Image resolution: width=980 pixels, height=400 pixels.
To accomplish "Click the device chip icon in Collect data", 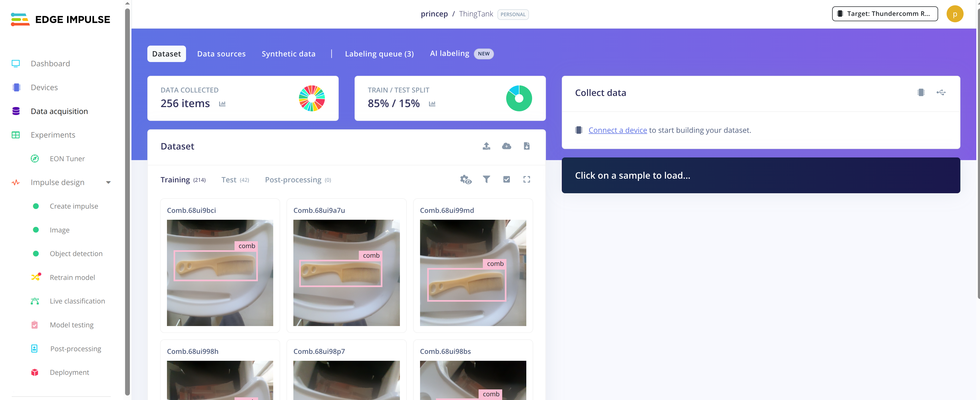I will point(921,92).
